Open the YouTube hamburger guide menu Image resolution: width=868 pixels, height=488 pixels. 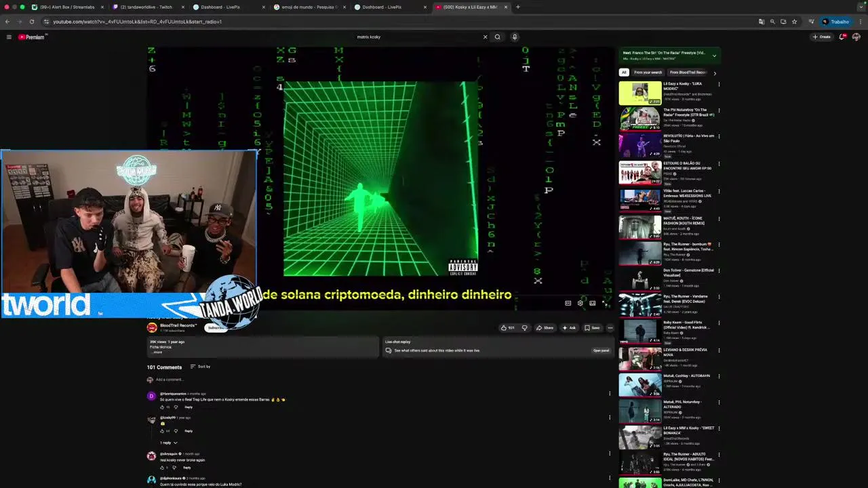pos(9,37)
